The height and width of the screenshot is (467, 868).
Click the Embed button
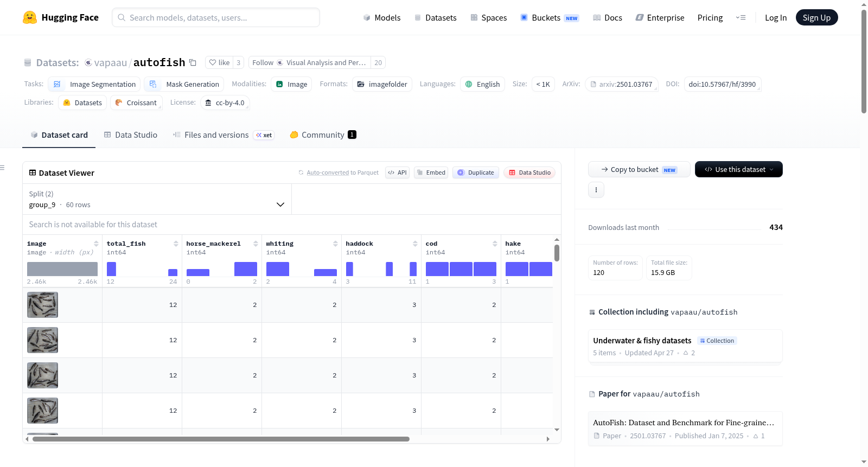click(431, 172)
